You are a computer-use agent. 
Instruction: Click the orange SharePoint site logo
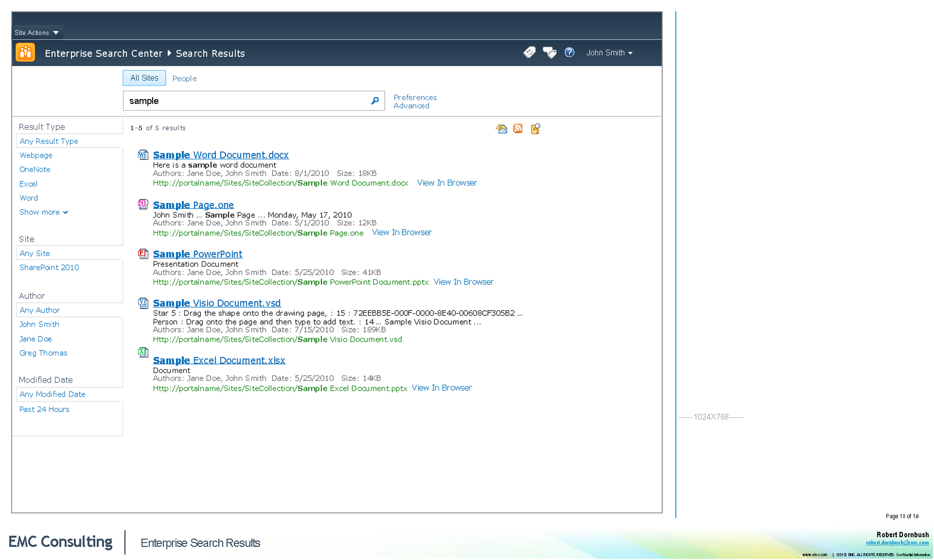pyautogui.click(x=25, y=52)
